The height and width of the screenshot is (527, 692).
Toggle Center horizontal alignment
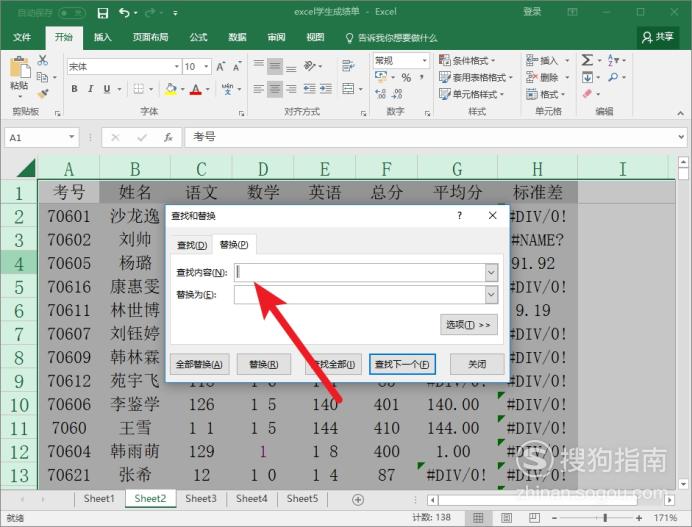(275, 89)
